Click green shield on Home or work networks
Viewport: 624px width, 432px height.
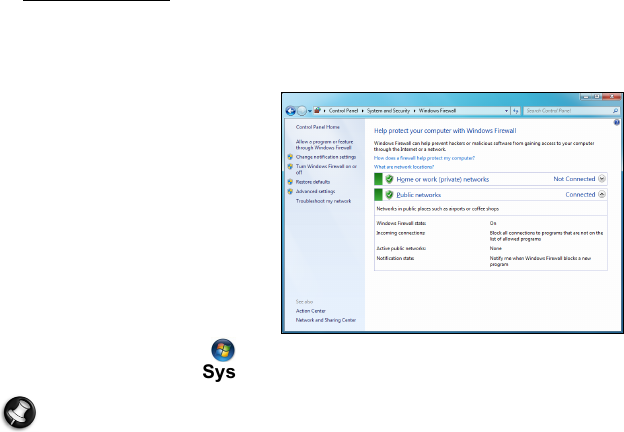[389, 179]
